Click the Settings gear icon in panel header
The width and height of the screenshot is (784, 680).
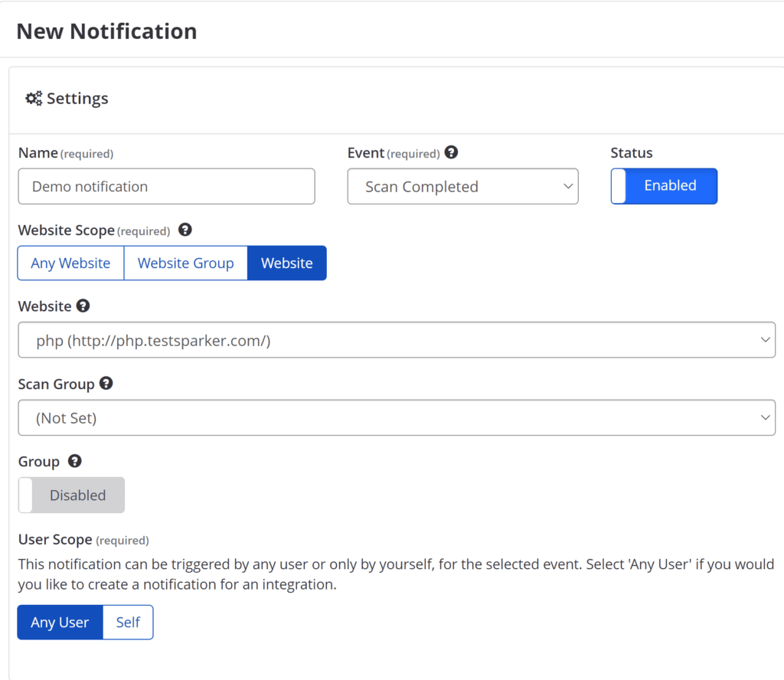(x=34, y=98)
